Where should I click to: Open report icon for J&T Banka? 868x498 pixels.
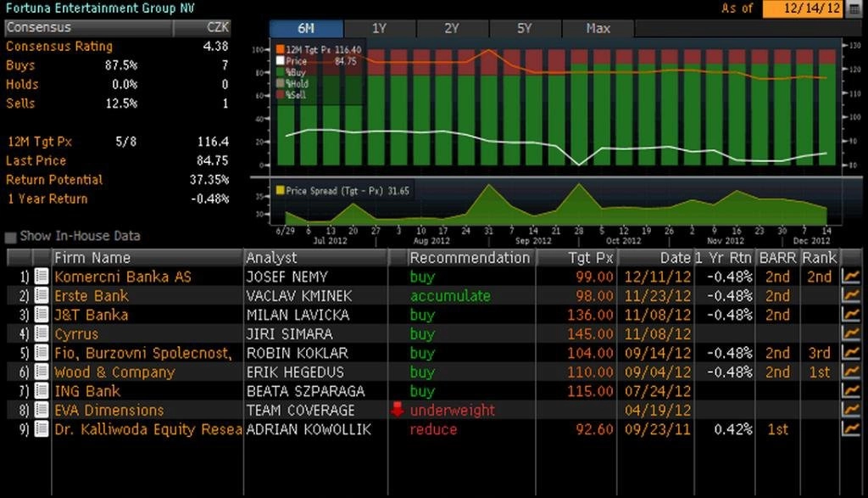point(42,315)
